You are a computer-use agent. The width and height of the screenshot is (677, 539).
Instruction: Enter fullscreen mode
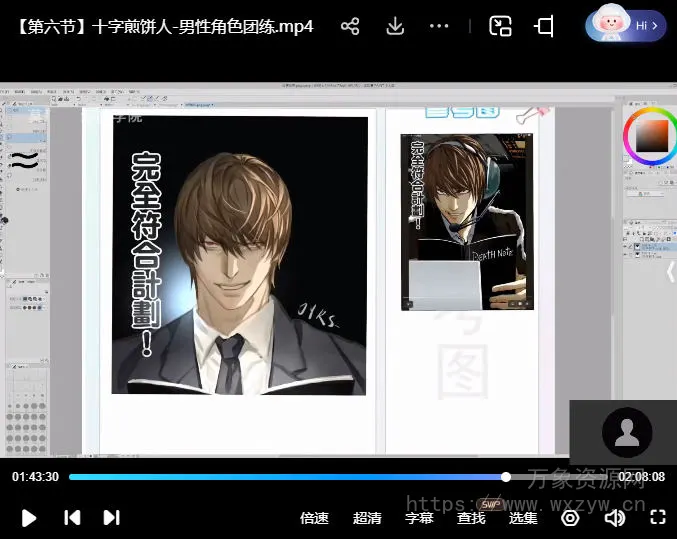click(657, 517)
